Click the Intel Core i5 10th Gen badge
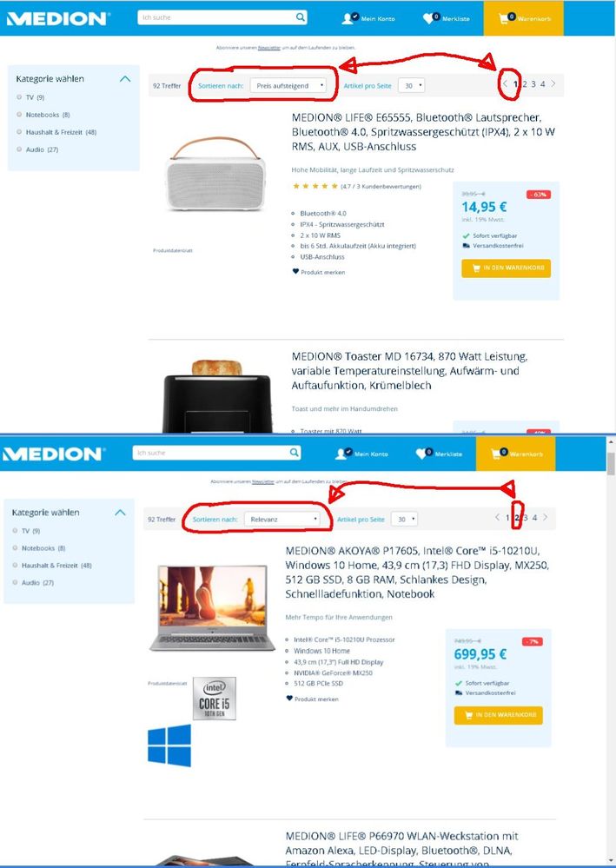Viewport: 616px width, 868px height. click(215, 698)
